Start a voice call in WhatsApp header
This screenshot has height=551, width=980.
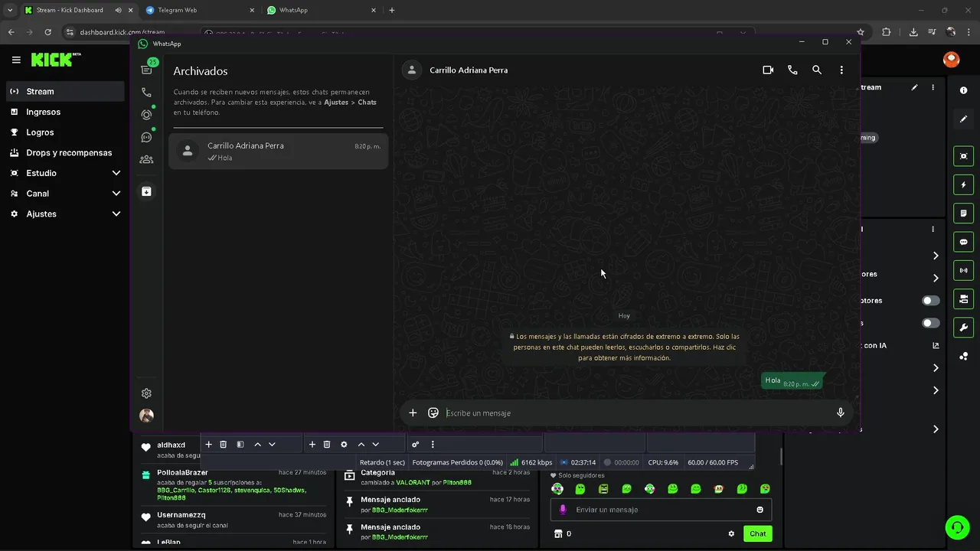(x=792, y=70)
